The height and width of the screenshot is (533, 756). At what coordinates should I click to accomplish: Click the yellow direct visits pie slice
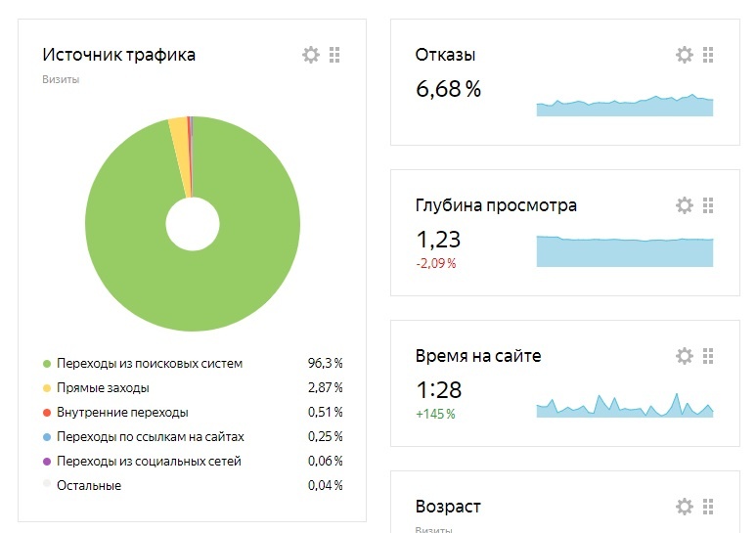pyautogui.click(x=181, y=155)
